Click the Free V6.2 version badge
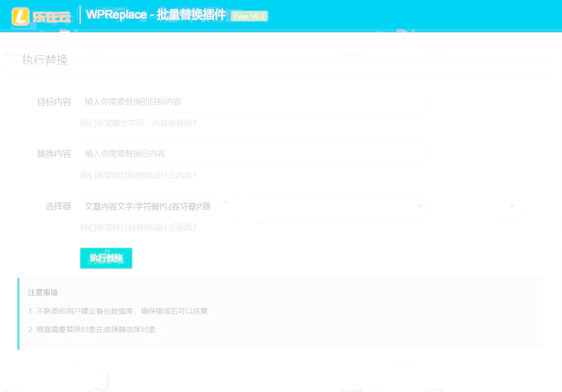The height and width of the screenshot is (392, 562). click(249, 17)
